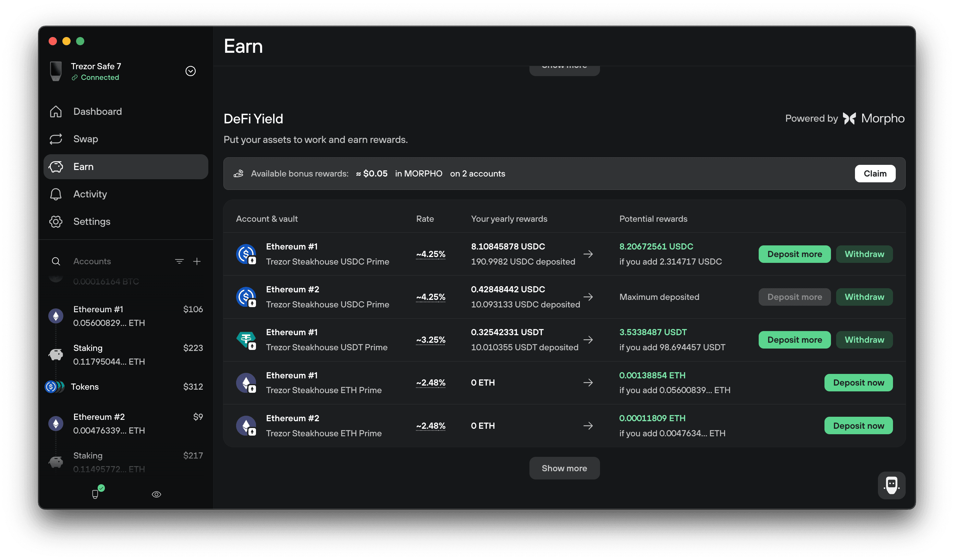Open the Swap section

click(126, 139)
